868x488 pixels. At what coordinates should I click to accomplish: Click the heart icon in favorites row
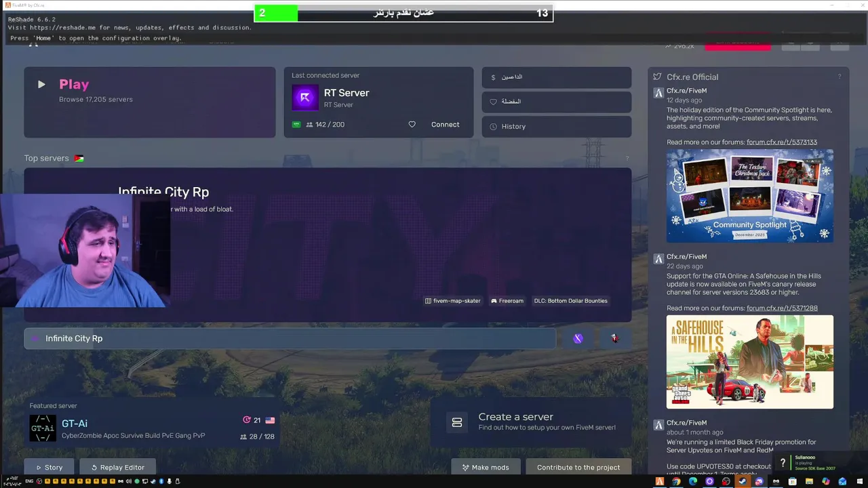click(493, 102)
